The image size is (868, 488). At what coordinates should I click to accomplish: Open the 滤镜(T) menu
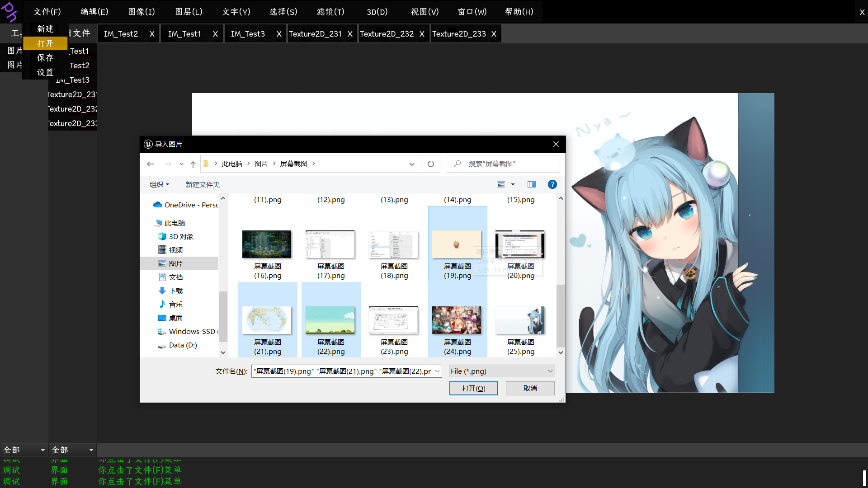[330, 12]
